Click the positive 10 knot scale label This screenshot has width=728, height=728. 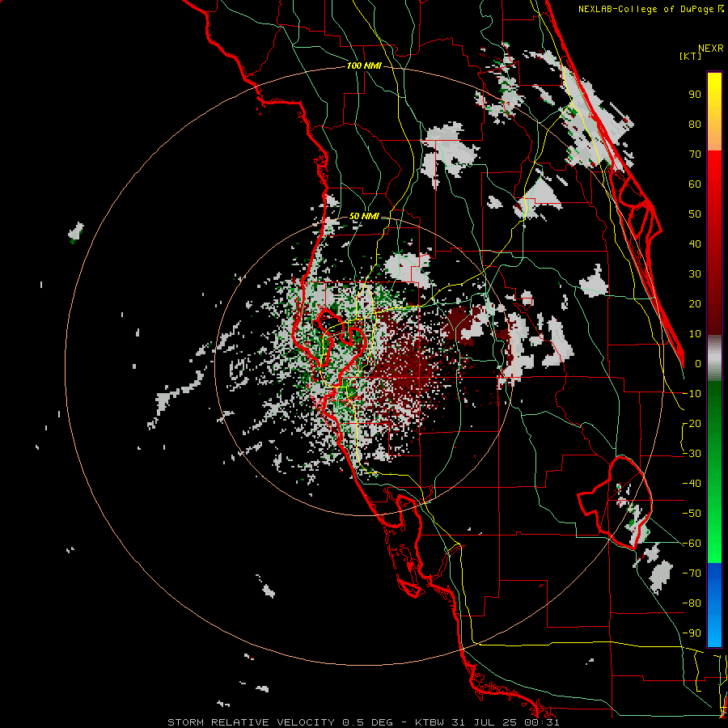(695, 334)
